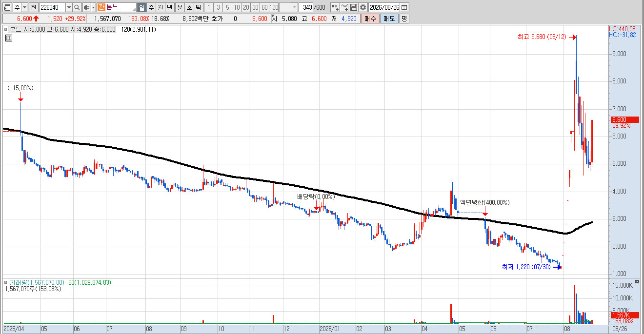Screen dimensions: 644x334
Task: Click the 평 button
Action: point(404,19)
